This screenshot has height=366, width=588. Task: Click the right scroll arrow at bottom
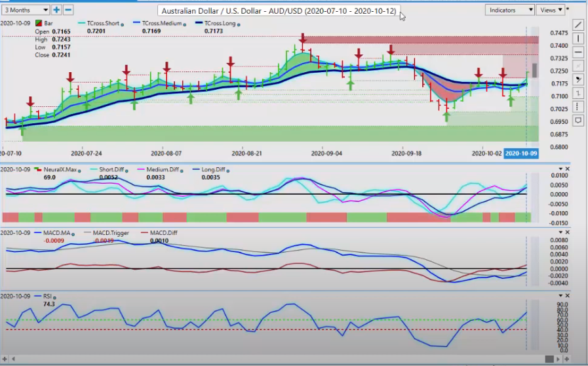click(558, 359)
